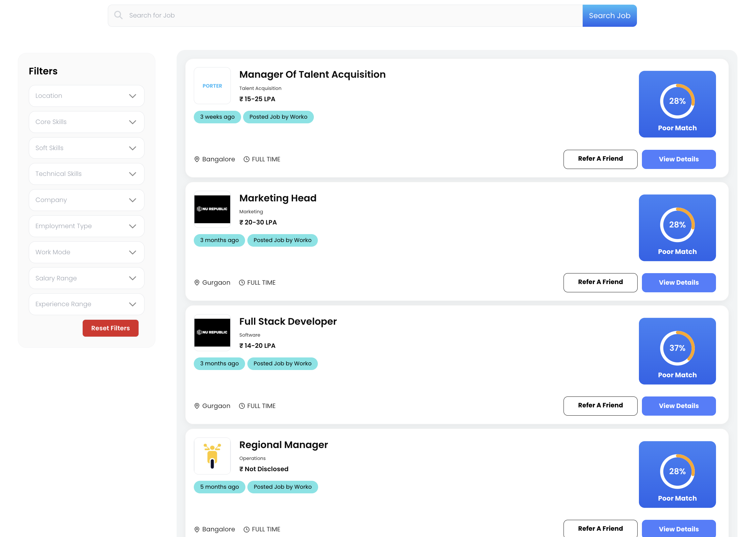Screen dimensions: 756x537
Task: Click the Nu Republic logo on Full Stack Developer card
Action: pyautogui.click(x=212, y=333)
